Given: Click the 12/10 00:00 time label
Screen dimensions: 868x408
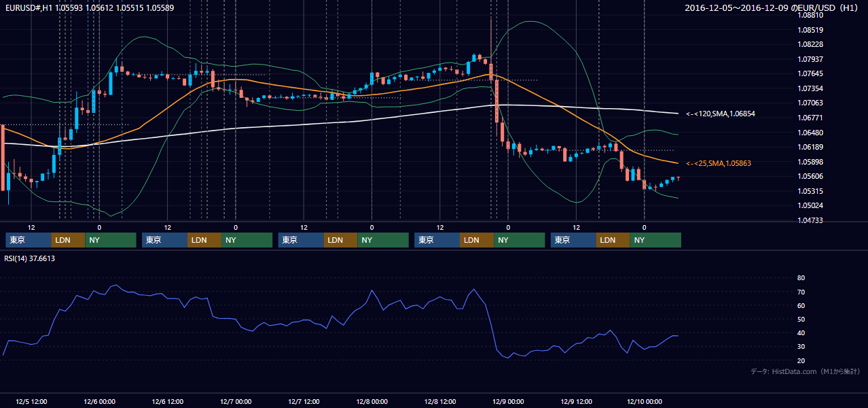Looking at the screenshot, I should [x=645, y=401].
